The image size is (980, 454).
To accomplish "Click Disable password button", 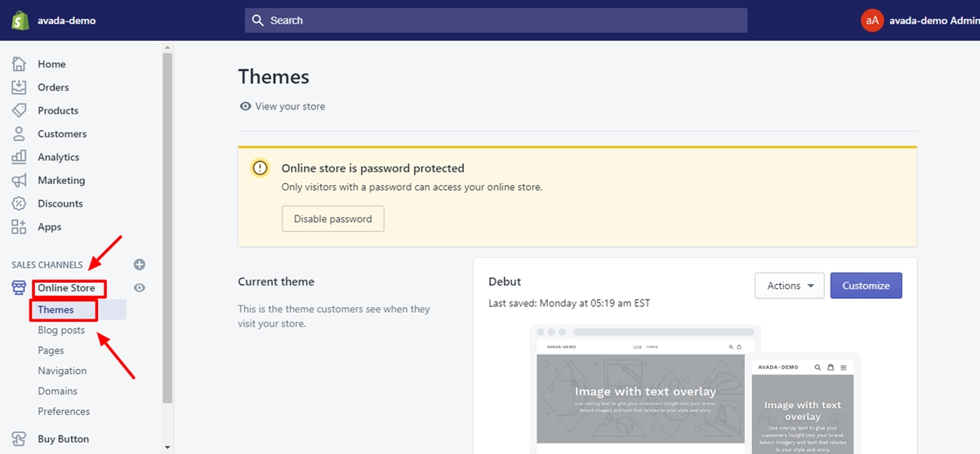I will 332,219.
